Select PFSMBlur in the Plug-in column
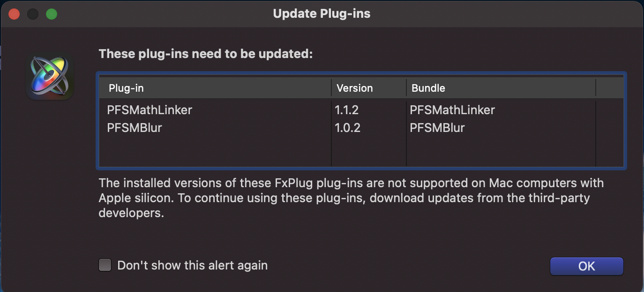Screen dimensions: 644x292 [135, 128]
